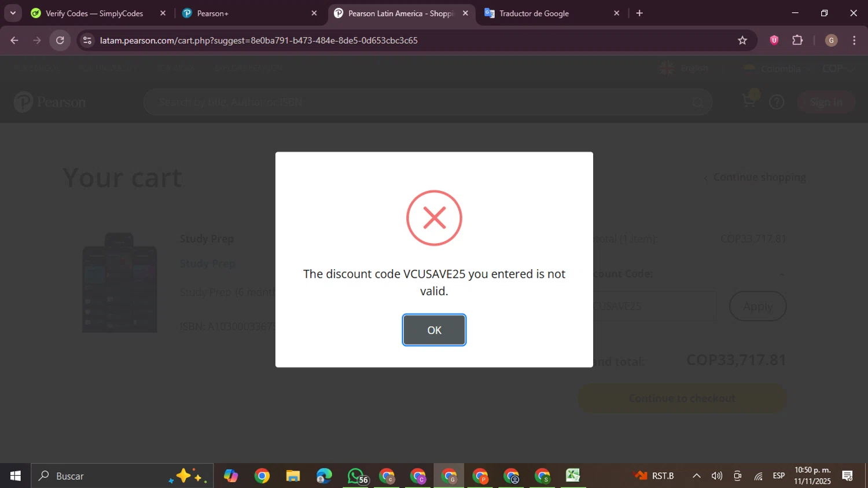Viewport: 868px width, 488px height.
Task: Click the Continue to checkout button
Action: pyautogui.click(x=682, y=398)
